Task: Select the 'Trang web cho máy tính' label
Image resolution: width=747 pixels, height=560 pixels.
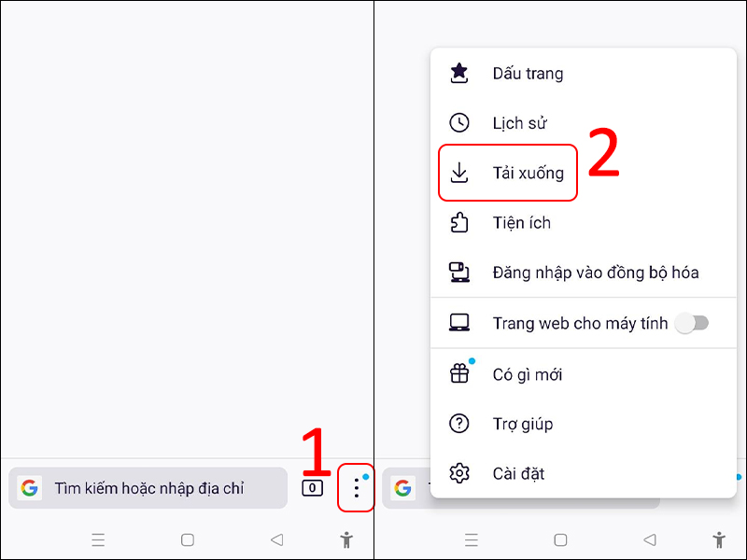Action: point(580,323)
